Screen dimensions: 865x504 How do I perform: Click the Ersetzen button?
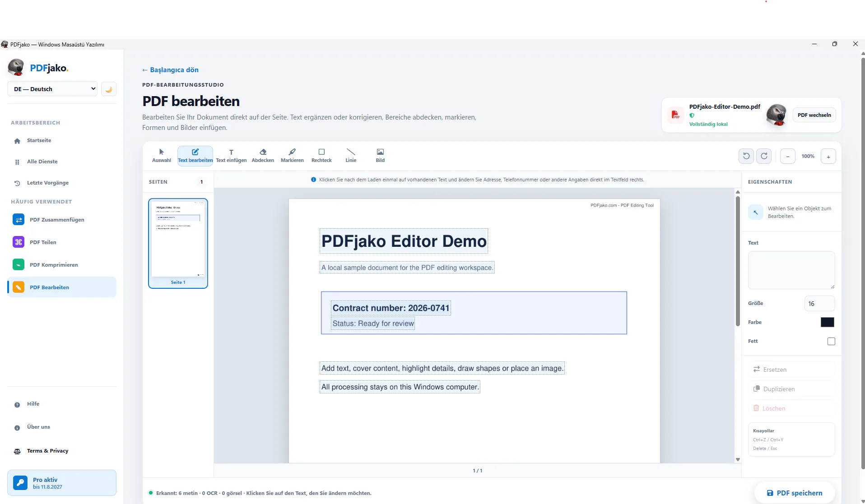pos(791,370)
